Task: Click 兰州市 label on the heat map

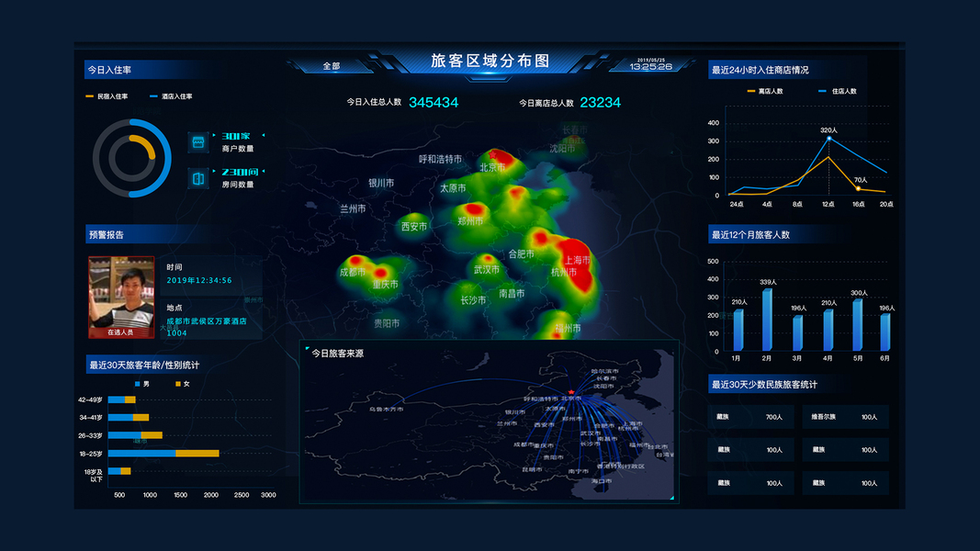Action: (353, 208)
